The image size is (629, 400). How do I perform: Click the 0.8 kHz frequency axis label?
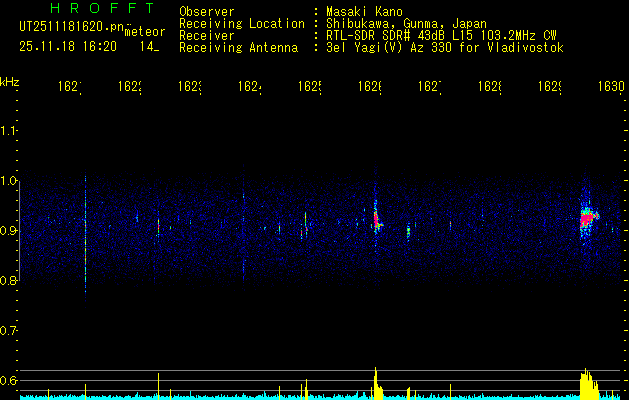8,281
